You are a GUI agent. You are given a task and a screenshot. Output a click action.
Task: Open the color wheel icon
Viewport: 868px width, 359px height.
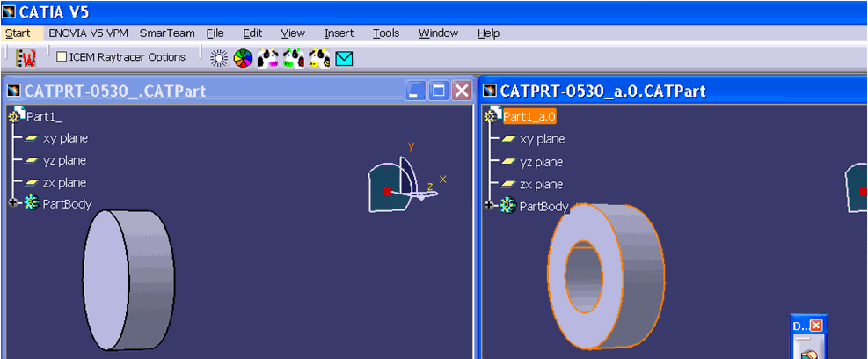[x=243, y=58]
